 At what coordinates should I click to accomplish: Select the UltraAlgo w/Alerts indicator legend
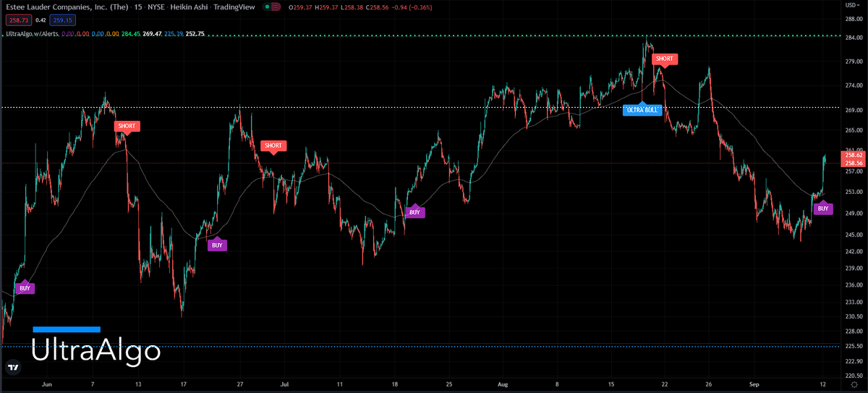[31, 33]
